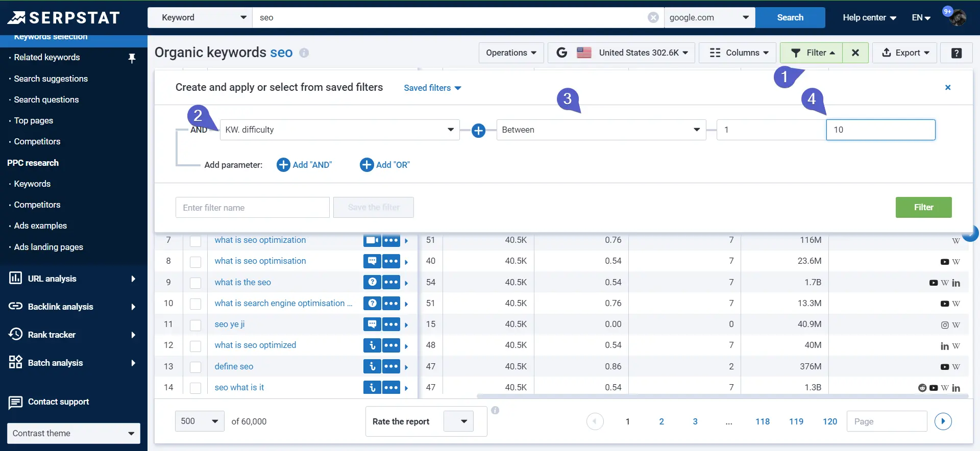Image resolution: width=980 pixels, height=451 pixels.
Task: Open Search questions in sidebar
Action: coord(46,99)
